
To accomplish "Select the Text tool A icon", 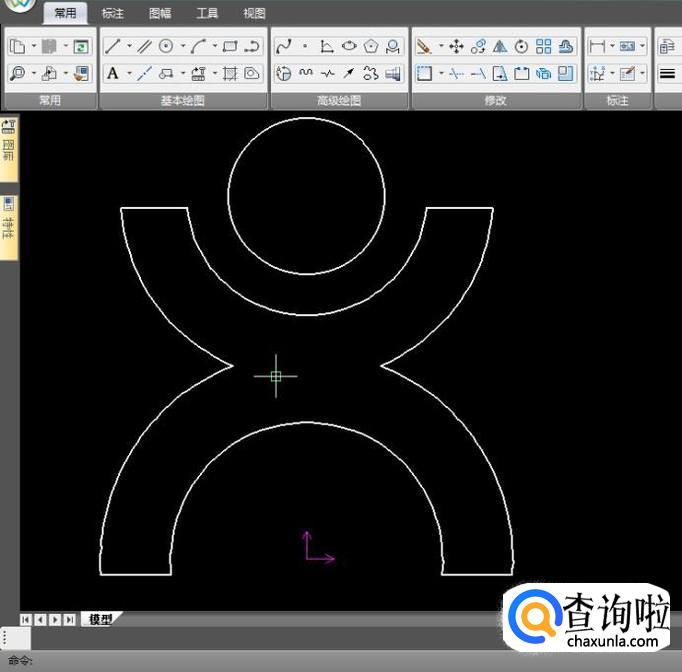I will point(113,73).
